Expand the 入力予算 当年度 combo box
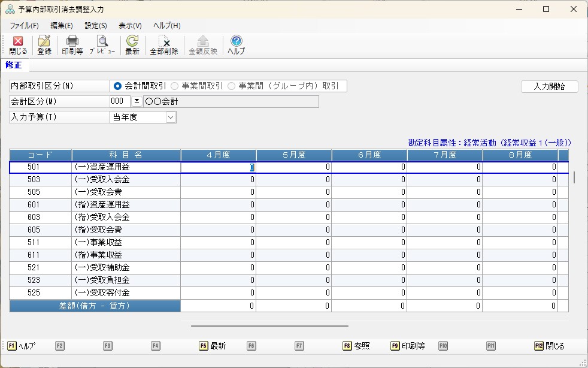This screenshot has height=368, width=588. [x=171, y=117]
